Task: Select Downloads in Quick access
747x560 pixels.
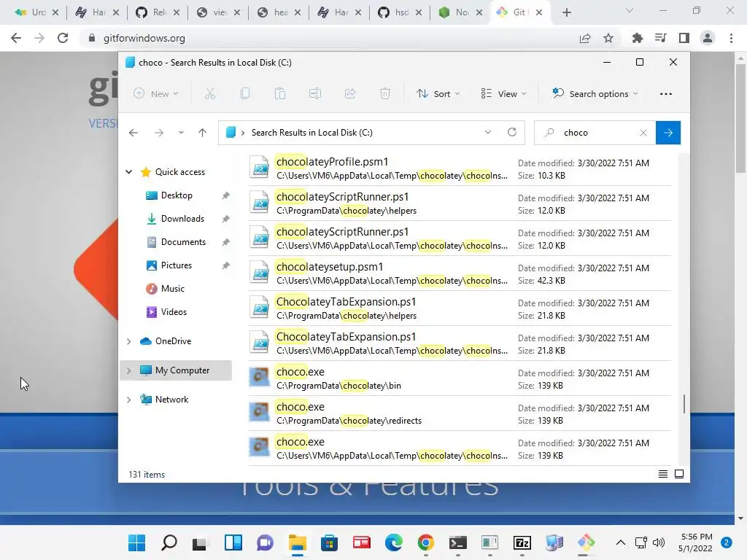Action: pos(182,219)
